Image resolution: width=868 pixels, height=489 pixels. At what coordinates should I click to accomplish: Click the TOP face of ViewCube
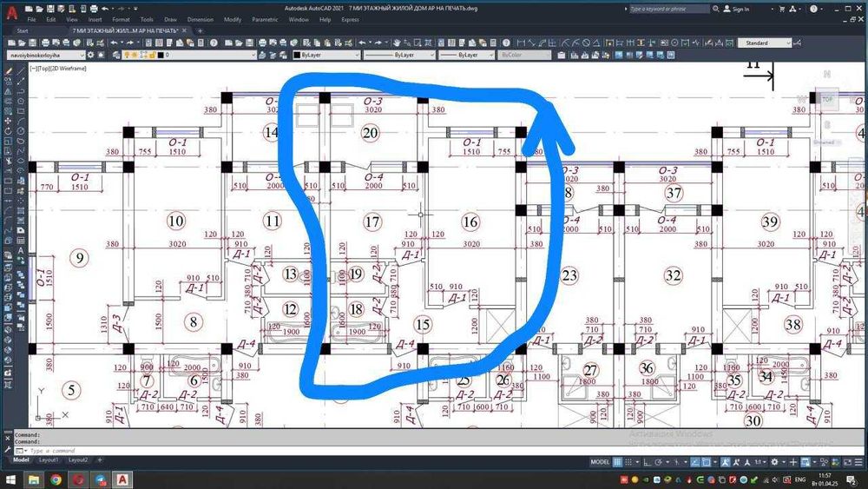tap(827, 100)
